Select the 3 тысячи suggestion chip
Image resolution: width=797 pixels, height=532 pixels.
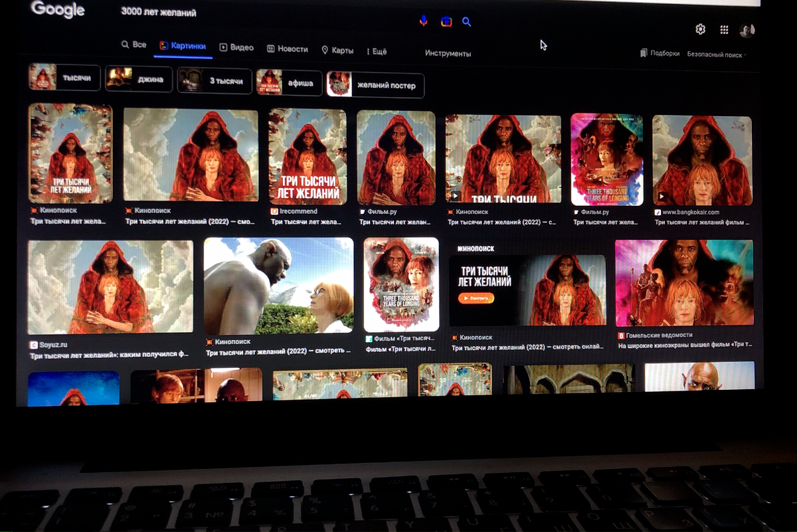(x=215, y=81)
